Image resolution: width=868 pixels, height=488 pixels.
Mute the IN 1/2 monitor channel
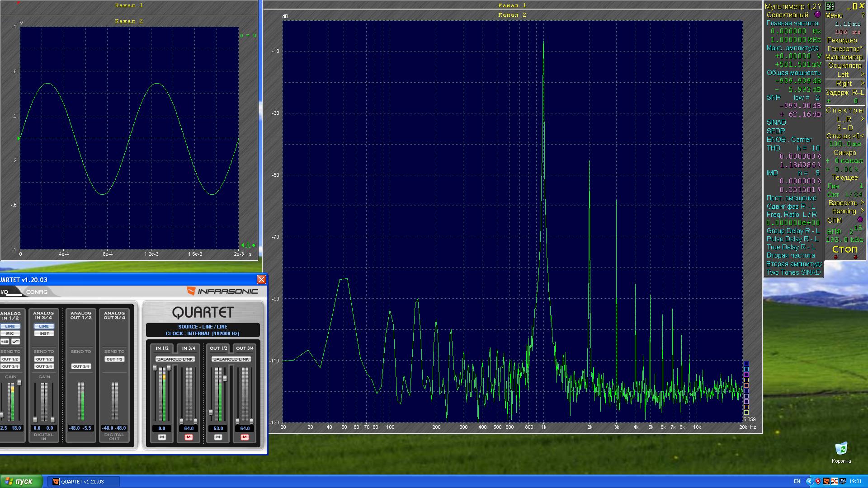pyautogui.click(x=162, y=437)
